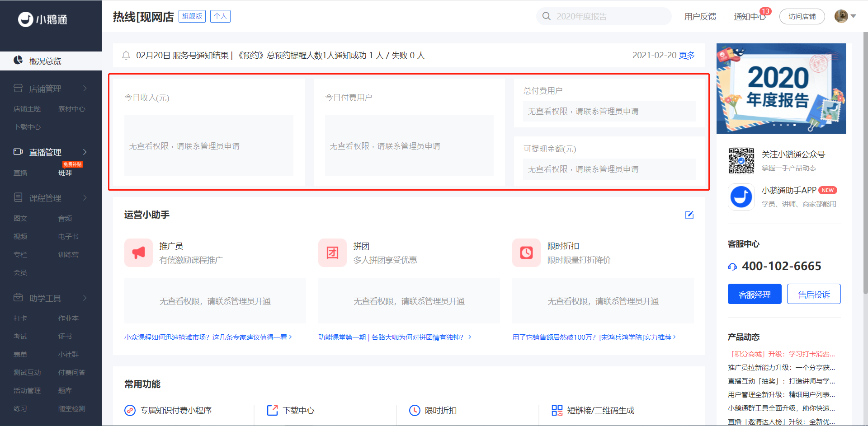The width and height of the screenshot is (868, 426).
Task: Click the edit icon in 运营小助手
Action: click(x=689, y=215)
